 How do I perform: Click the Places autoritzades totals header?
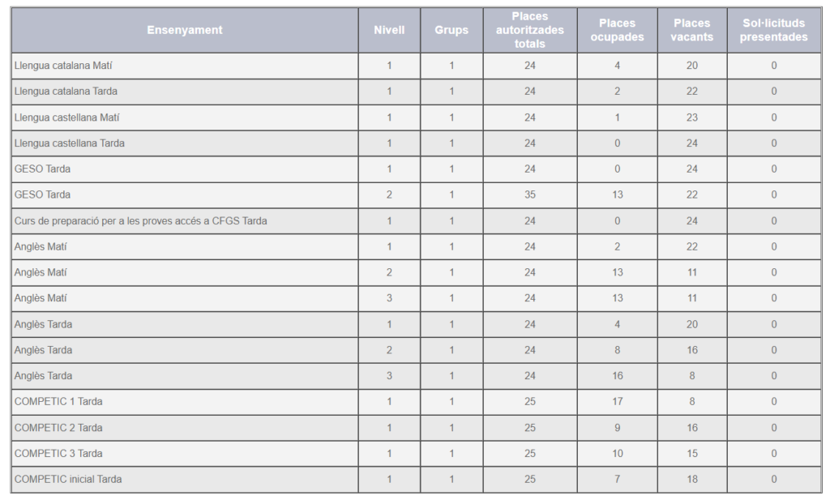530,30
